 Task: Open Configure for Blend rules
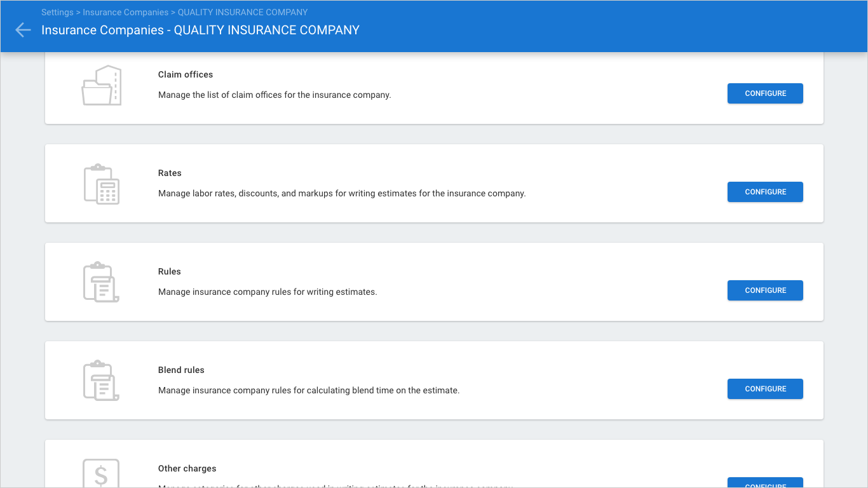pyautogui.click(x=764, y=389)
